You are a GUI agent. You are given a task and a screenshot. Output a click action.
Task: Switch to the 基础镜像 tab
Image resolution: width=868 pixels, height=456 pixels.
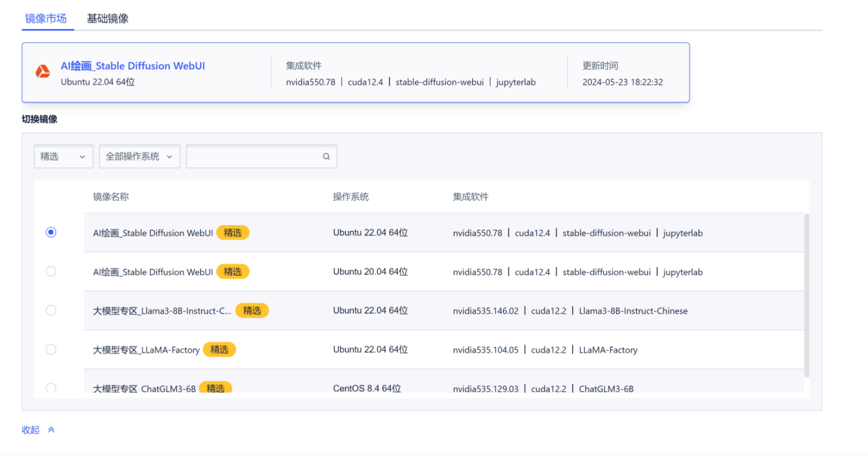108,18
